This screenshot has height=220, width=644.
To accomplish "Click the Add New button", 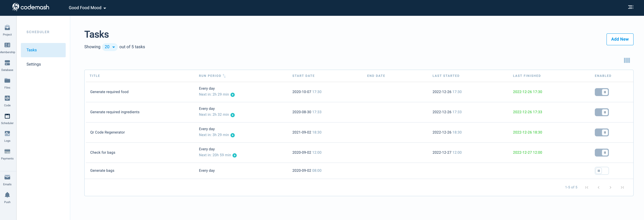I will click(x=619, y=39).
